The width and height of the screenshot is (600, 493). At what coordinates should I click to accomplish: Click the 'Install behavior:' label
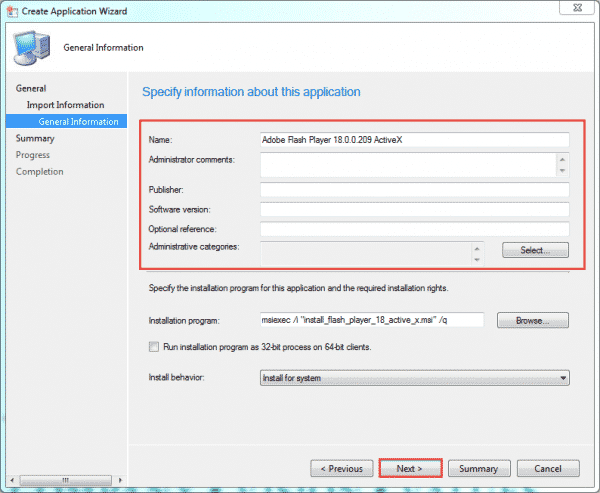pyautogui.click(x=176, y=377)
